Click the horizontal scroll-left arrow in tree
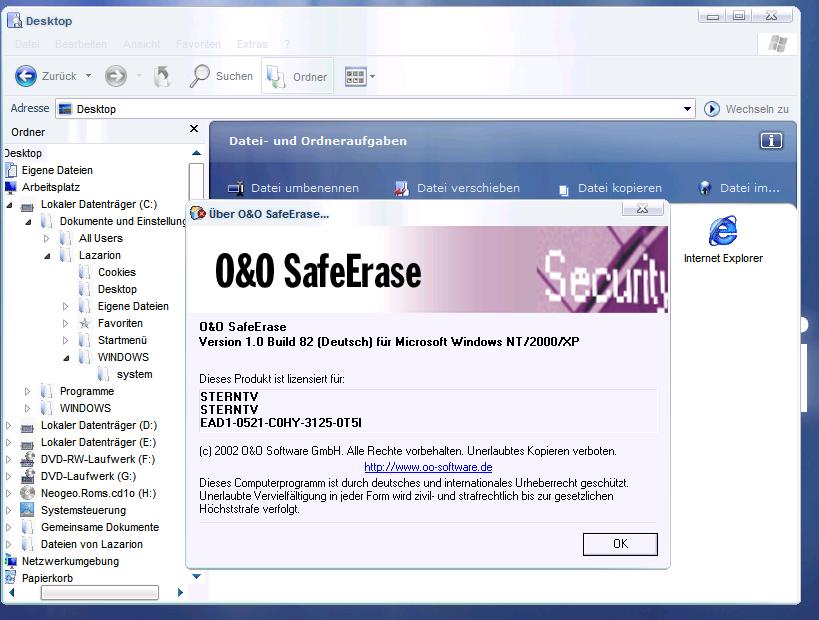 pyautogui.click(x=11, y=592)
